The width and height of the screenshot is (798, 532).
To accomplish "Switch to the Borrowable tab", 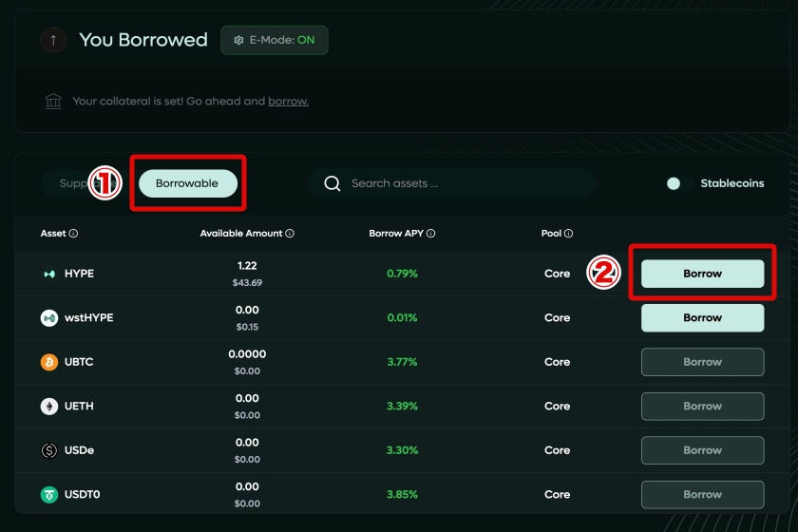I will 188,183.
